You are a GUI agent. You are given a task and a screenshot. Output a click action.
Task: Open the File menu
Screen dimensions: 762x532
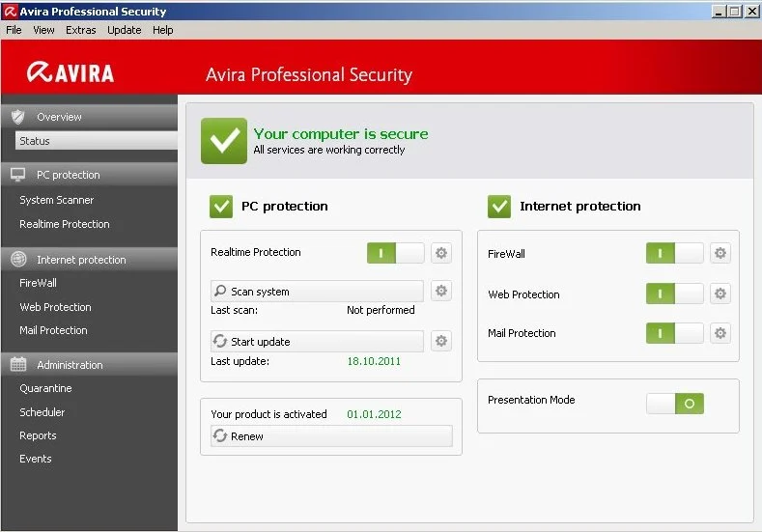(x=14, y=30)
